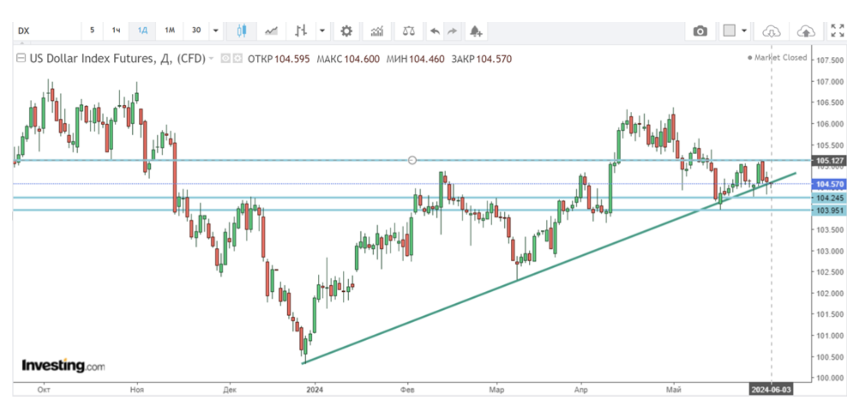Click the Market Closed status text
This screenshot has width=868, height=418.
(x=777, y=57)
